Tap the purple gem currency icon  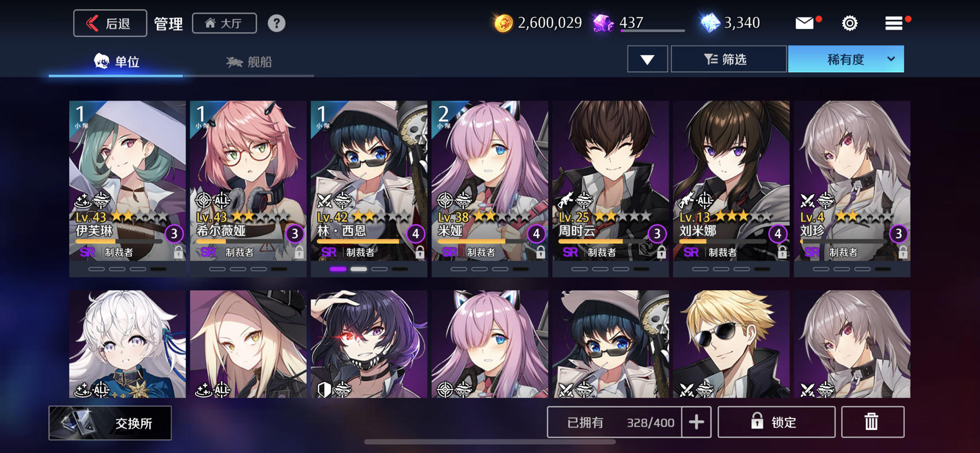[x=603, y=23]
